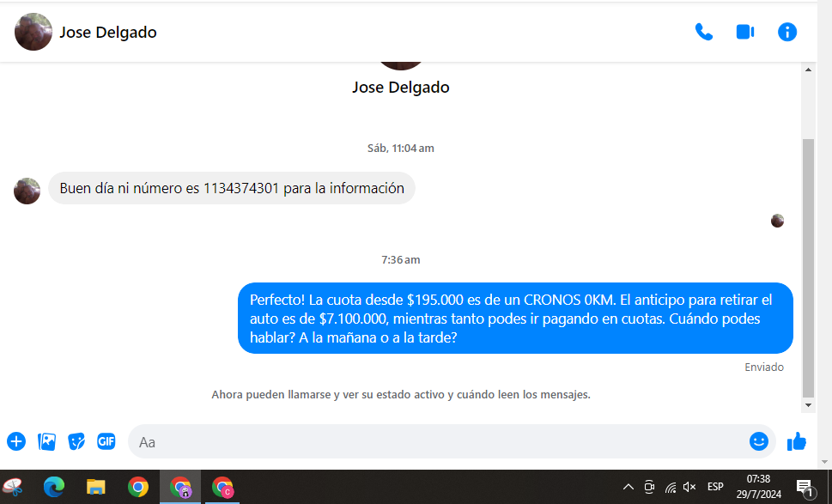Image resolution: width=832 pixels, height=504 pixels.
Task: Attach a photo or file
Action: (x=46, y=441)
